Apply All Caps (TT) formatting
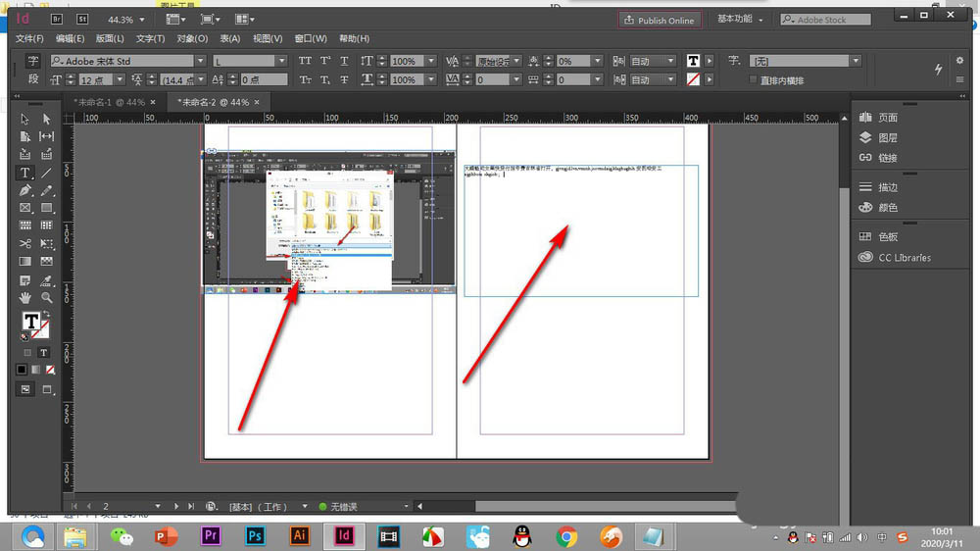 pos(305,61)
